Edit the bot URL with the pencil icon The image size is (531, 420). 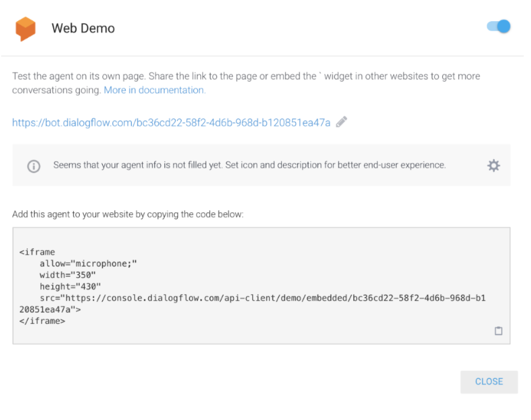click(x=342, y=122)
